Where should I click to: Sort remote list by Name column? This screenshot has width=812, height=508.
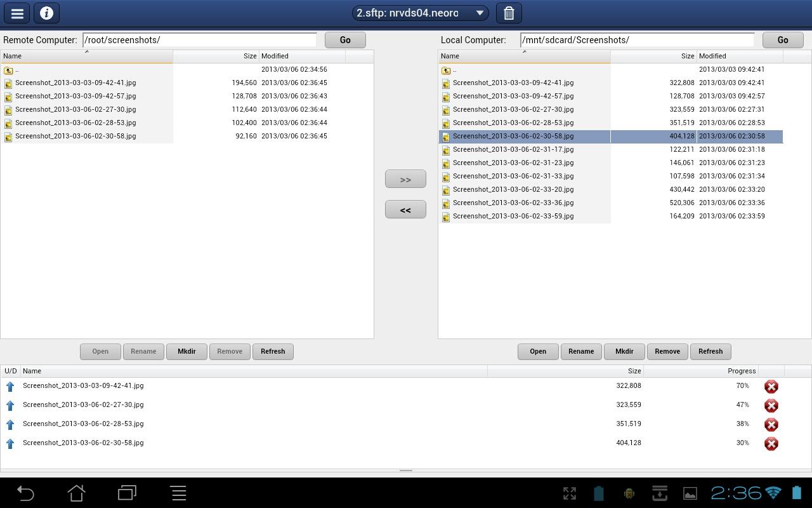point(86,56)
